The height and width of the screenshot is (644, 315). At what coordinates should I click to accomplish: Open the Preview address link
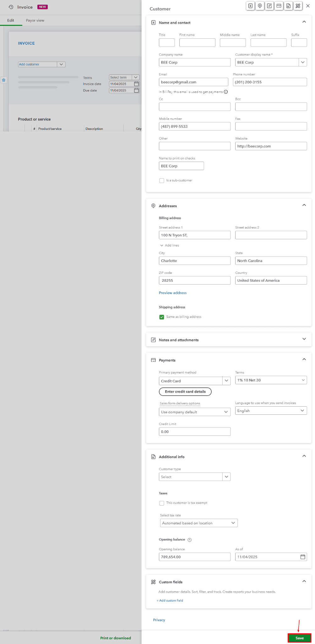click(x=173, y=293)
